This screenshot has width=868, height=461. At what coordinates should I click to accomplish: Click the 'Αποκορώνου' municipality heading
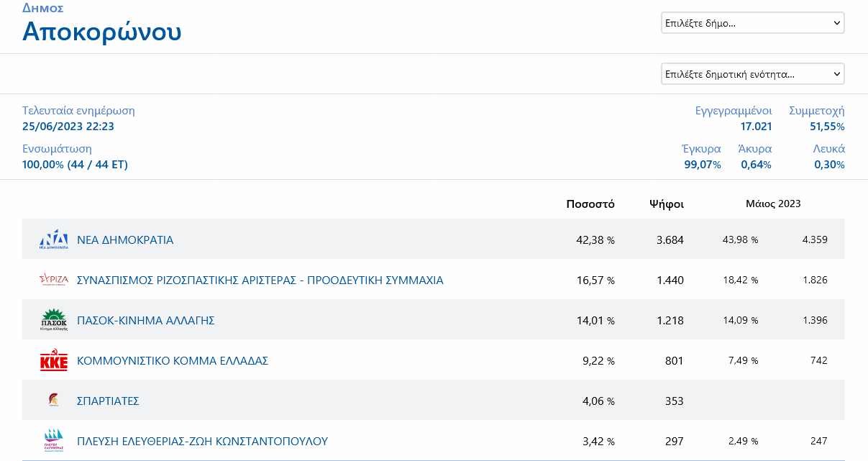tap(101, 32)
